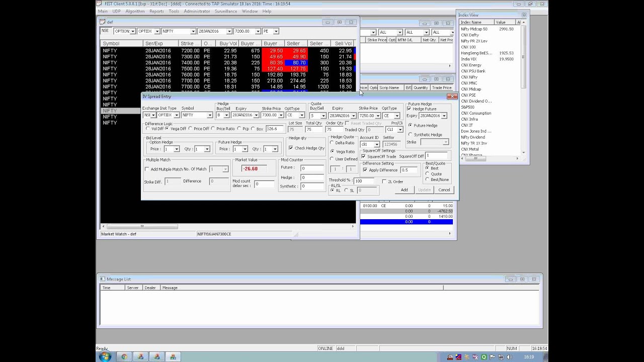Viewport: 644px width, 362px height.
Task: Open the Reports menu
Action: (x=156, y=11)
